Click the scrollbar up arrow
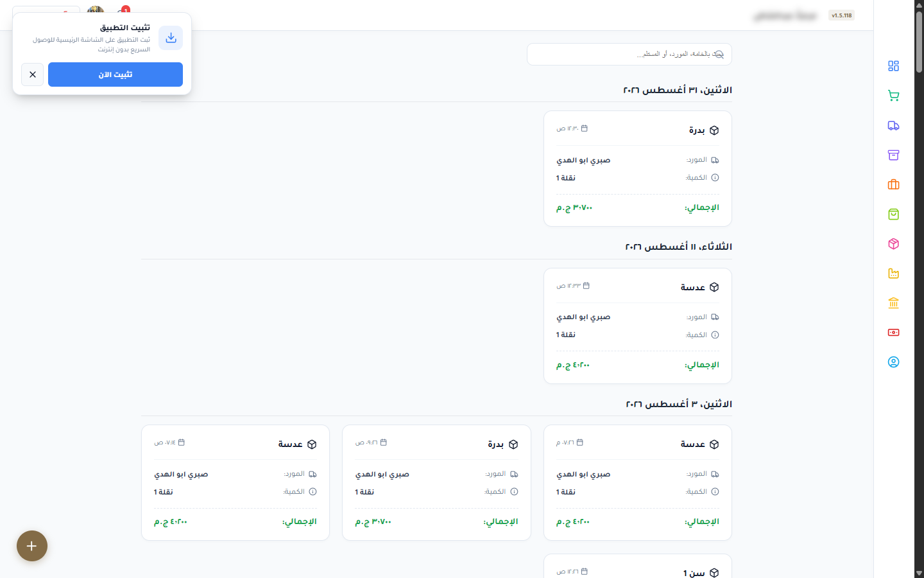The image size is (924, 578). click(919, 4)
